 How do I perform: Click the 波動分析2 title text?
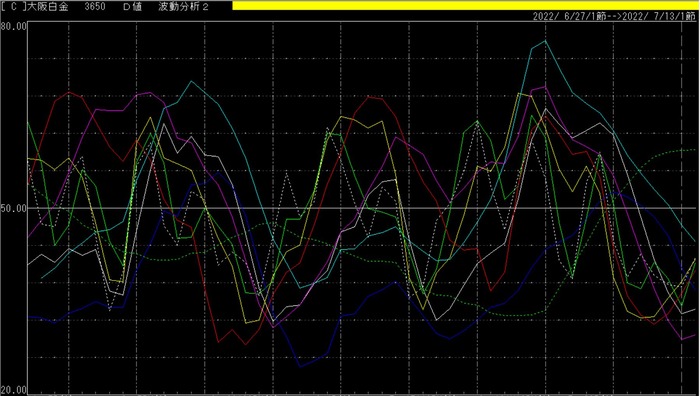(x=183, y=7)
